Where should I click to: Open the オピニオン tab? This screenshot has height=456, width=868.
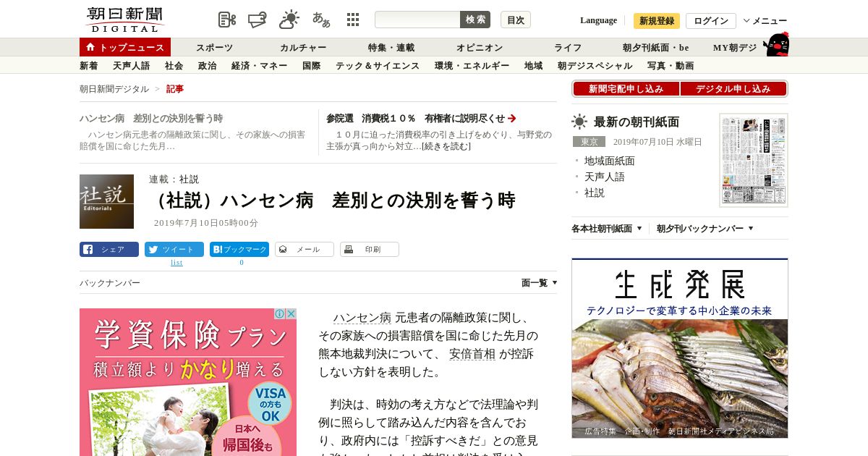coord(480,48)
